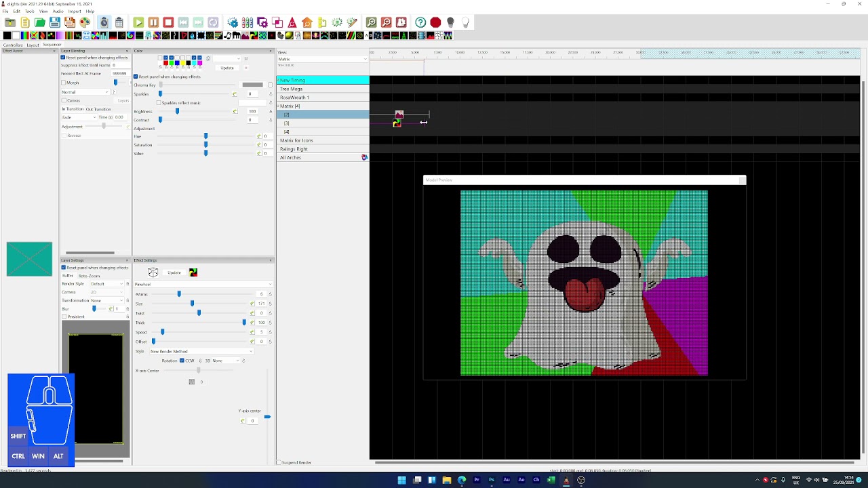Click the Play sequence green arrow icon
868x488 pixels.
tap(138, 22)
